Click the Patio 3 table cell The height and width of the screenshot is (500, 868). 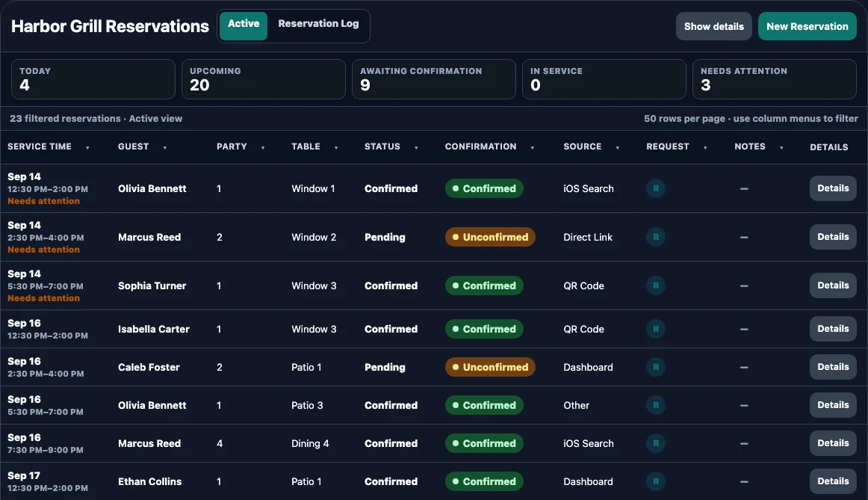coord(307,405)
